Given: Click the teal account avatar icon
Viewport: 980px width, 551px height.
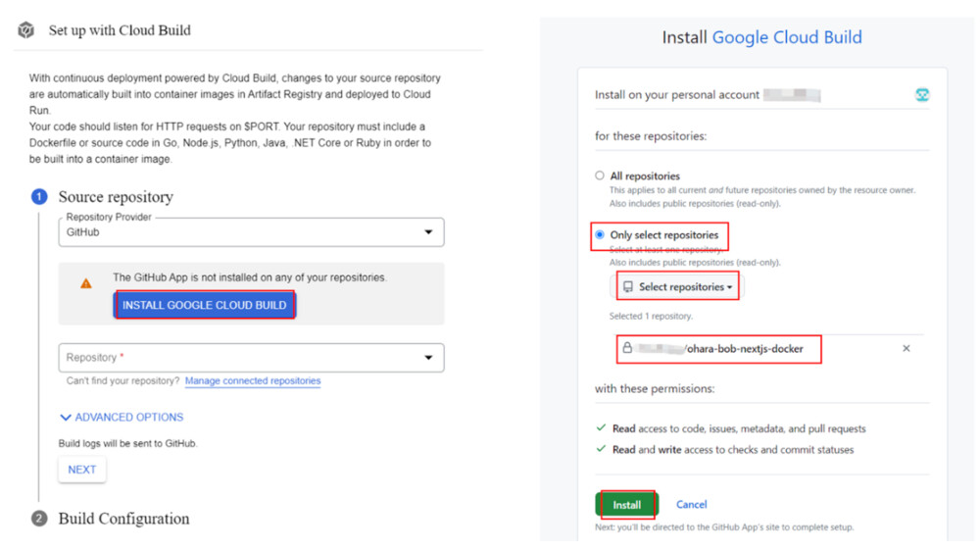Looking at the screenshot, I should coord(921,95).
